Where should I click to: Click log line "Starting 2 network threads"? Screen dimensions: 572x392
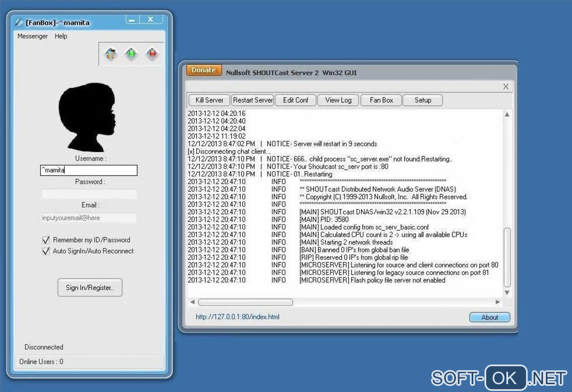pyautogui.click(x=357, y=242)
